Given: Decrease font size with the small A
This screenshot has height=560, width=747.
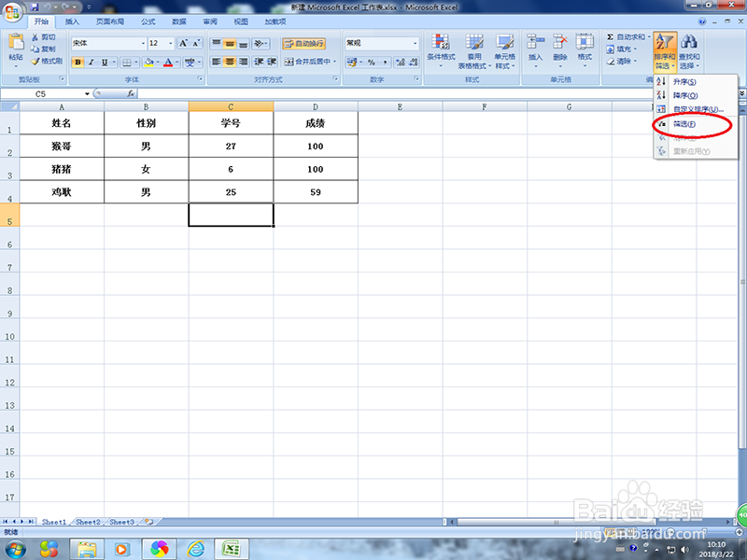Looking at the screenshot, I should click(196, 43).
